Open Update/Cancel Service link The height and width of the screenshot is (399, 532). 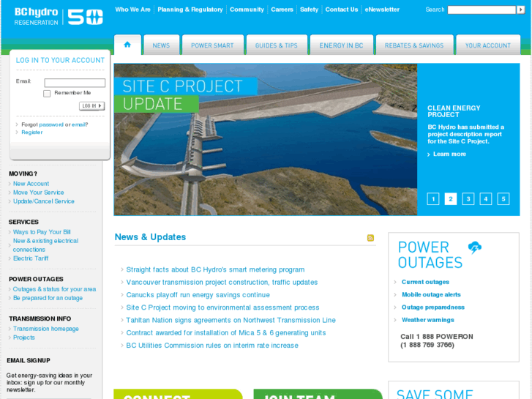(43, 201)
